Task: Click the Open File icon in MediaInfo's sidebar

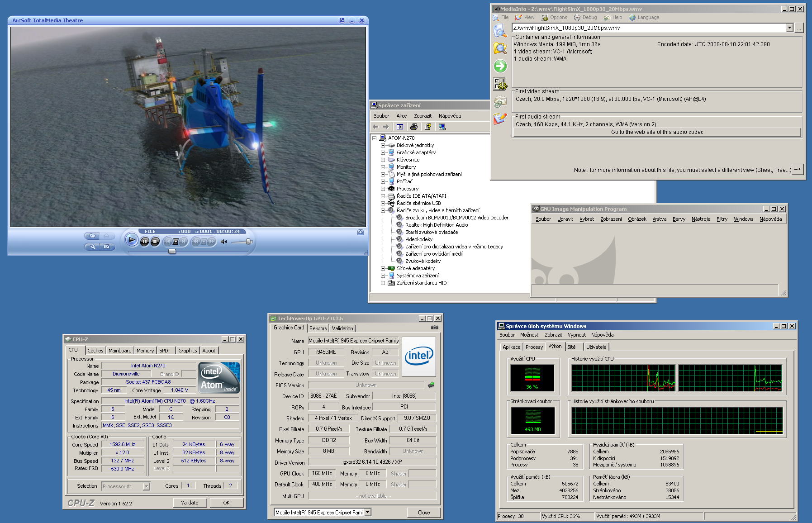Action: 500,31
